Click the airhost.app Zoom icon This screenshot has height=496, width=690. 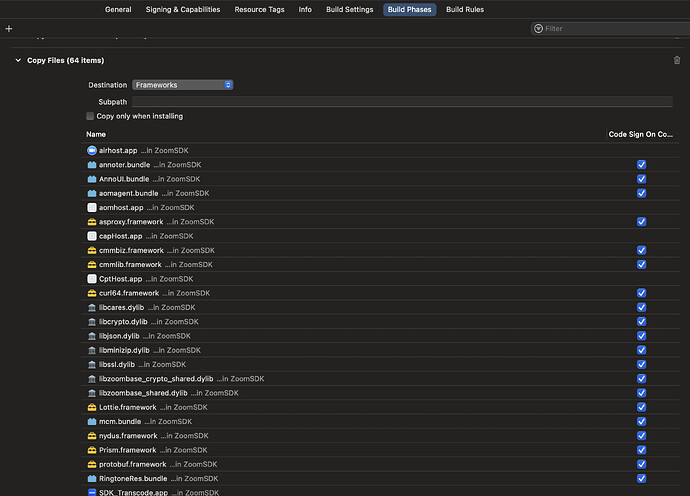pyautogui.click(x=92, y=151)
